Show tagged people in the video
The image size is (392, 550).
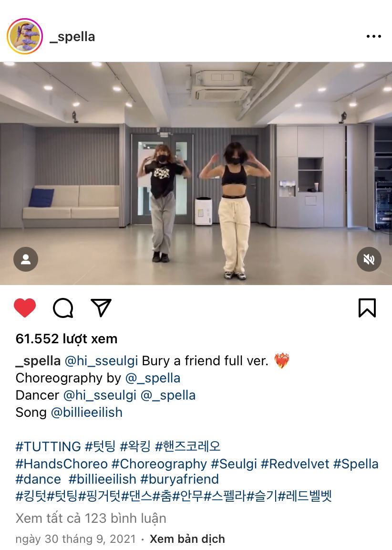tap(26, 259)
